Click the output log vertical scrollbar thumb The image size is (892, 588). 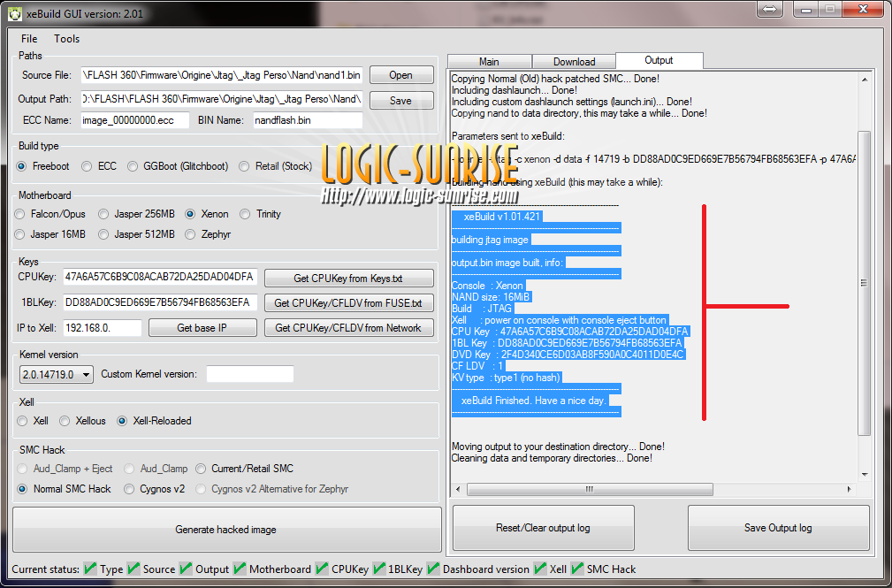(x=864, y=283)
